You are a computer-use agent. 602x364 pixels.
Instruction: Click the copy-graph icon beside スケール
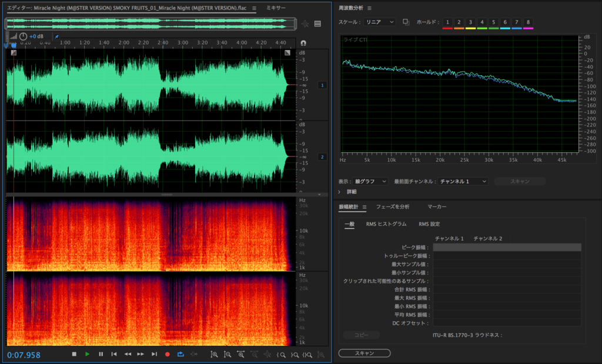coord(406,22)
